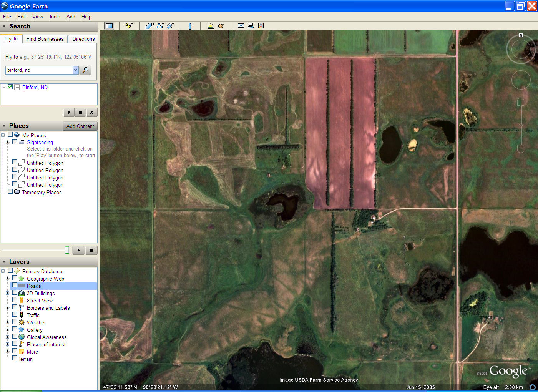Click the Weather sun layer icon
Screen dimensions: 538x392
click(x=22, y=322)
